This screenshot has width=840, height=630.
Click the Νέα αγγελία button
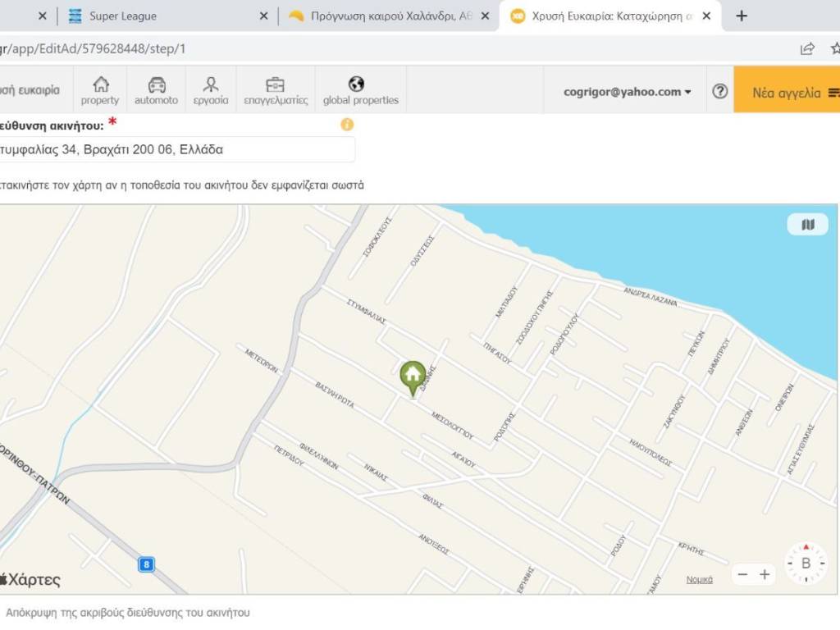(787, 93)
